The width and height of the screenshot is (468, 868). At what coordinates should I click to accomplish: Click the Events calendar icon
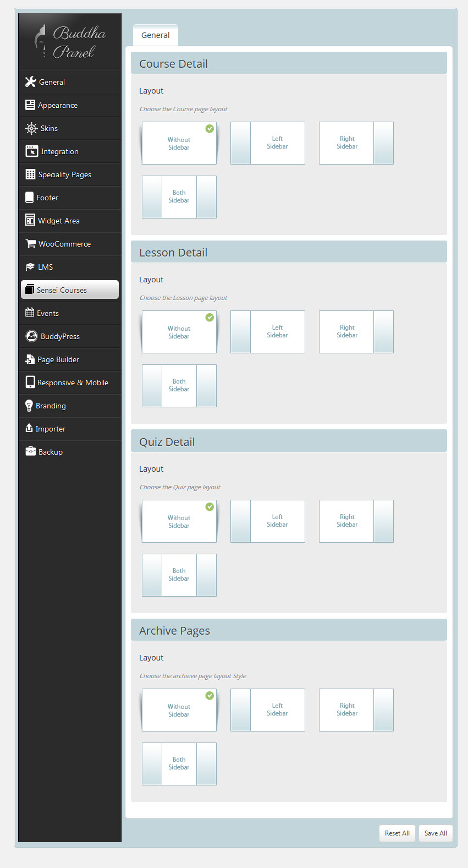coord(30,313)
